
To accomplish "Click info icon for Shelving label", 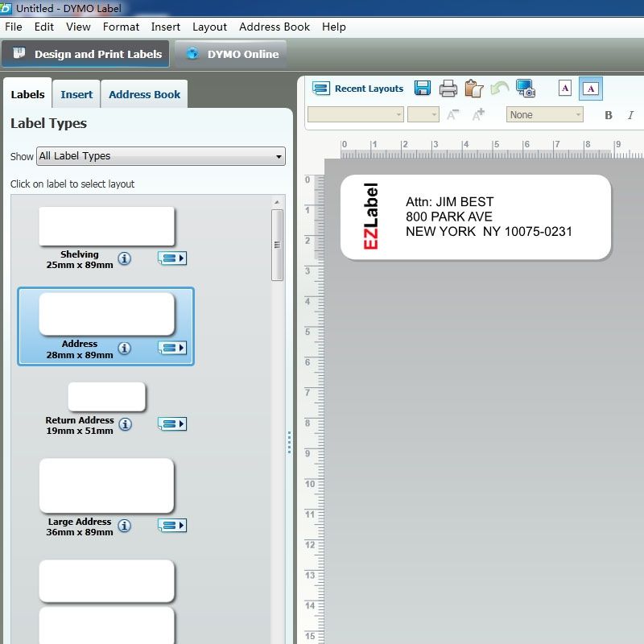I will pyautogui.click(x=124, y=258).
